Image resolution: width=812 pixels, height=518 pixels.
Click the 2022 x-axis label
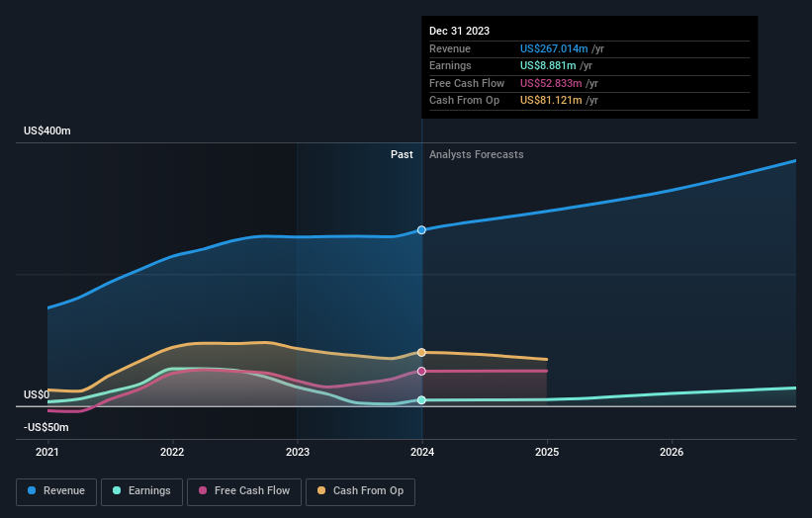(172, 452)
